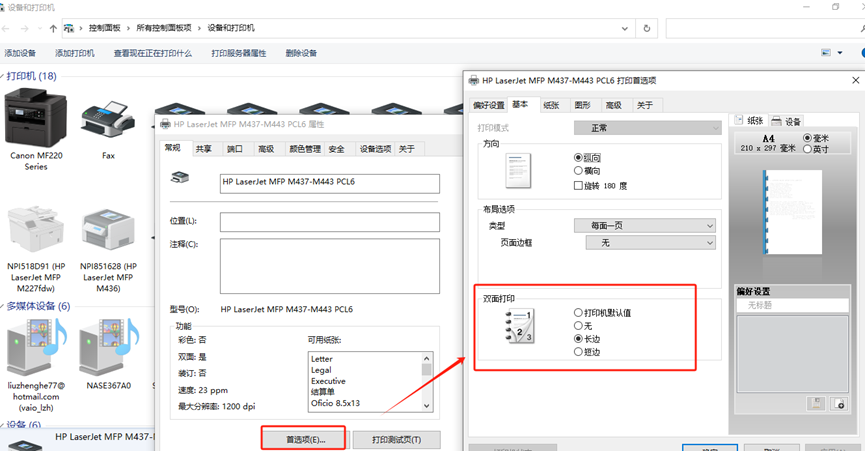Open the 页面边框 dropdown showing 无
This screenshot has width=865, height=451.
[651, 243]
